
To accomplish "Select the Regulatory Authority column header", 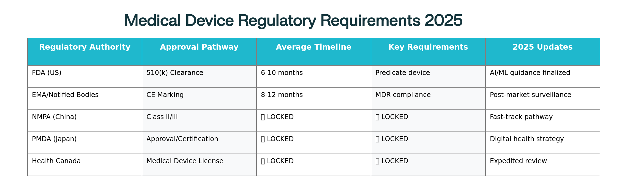I will (x=85, y=47).
